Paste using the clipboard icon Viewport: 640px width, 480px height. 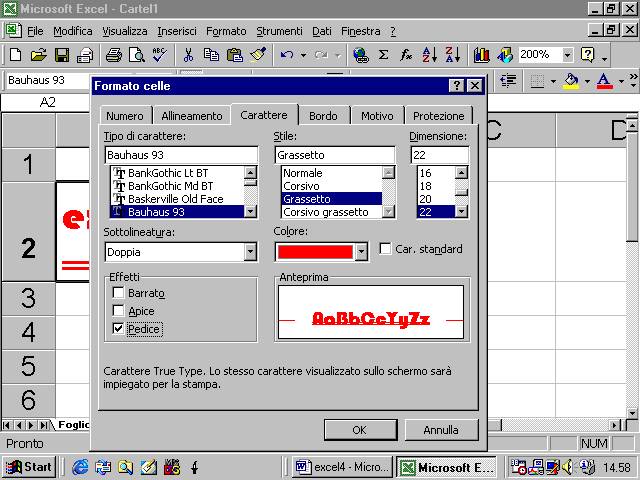pyautogui.click(x=235, y=54)
